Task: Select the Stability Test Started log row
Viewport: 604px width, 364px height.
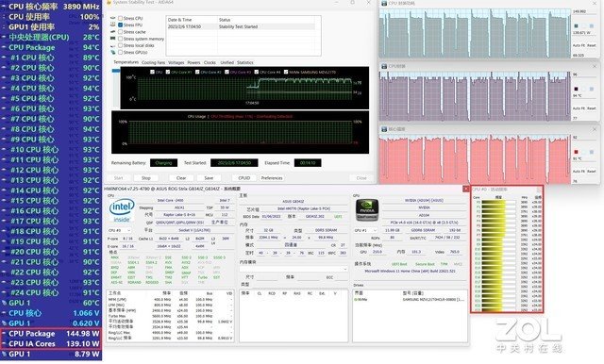Action: [x=241, y=26]
